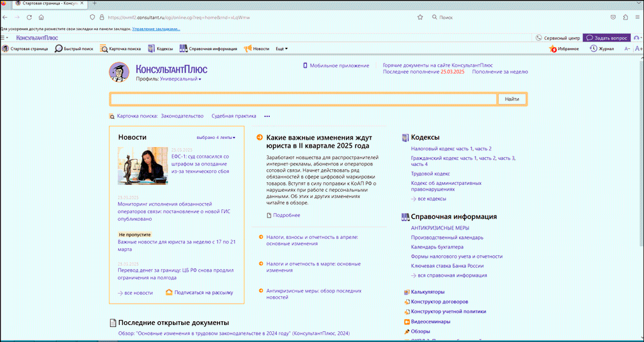Open Пополнение за неделю link
The height and width of the screenshot is (342, 644).
click(x=500, y=72)
